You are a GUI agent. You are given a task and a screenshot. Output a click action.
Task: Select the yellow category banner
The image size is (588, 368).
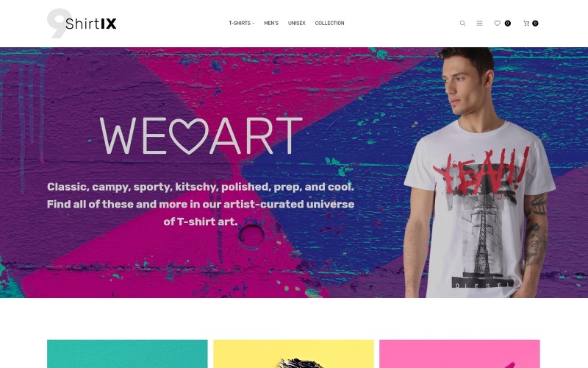(293, 354)
